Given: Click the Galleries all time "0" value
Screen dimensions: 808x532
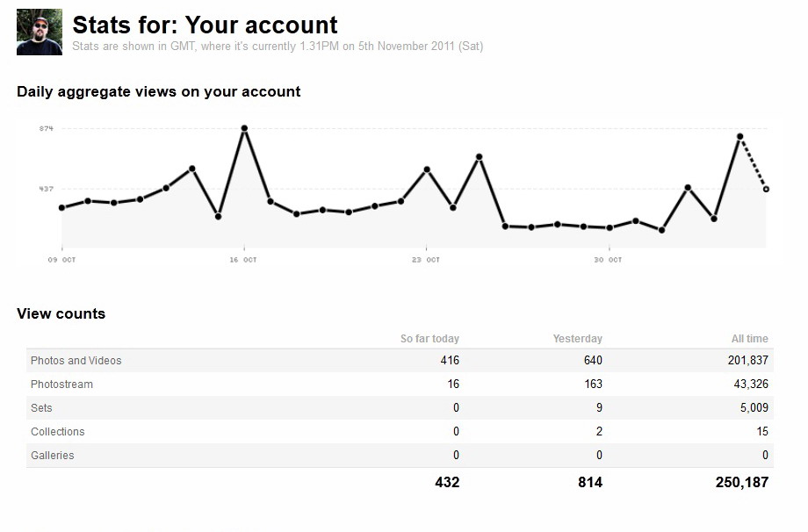Looking at the screenshot, I should tap(765, 456).
